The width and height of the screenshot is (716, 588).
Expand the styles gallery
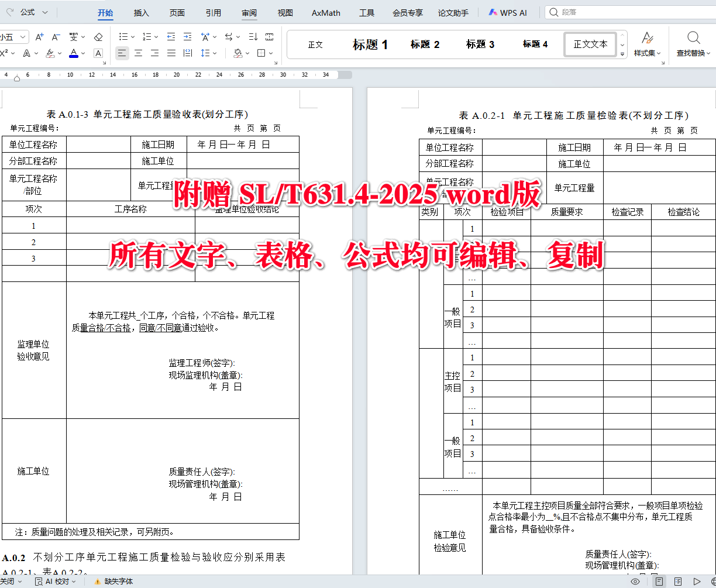(622, 54)
